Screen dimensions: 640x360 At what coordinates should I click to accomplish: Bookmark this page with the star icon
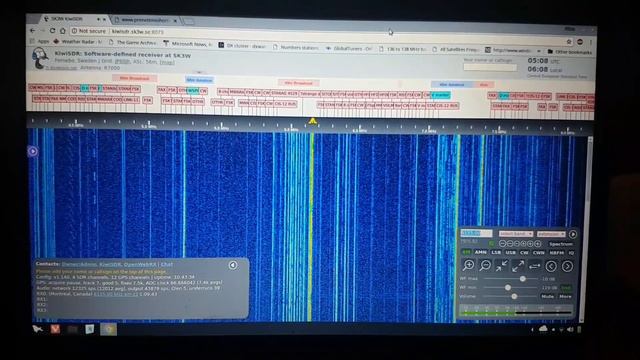tap(569, 42)
